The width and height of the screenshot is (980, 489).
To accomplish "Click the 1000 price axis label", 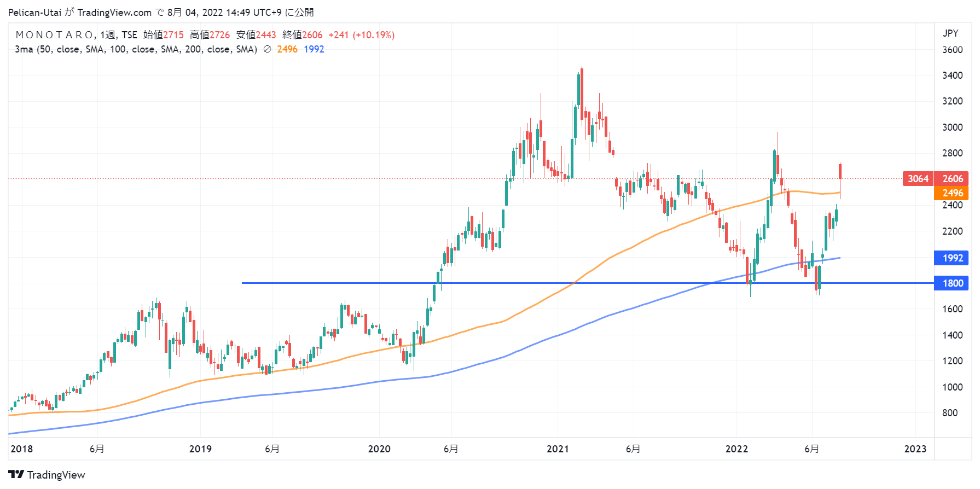I will click(x=952, y=387).
